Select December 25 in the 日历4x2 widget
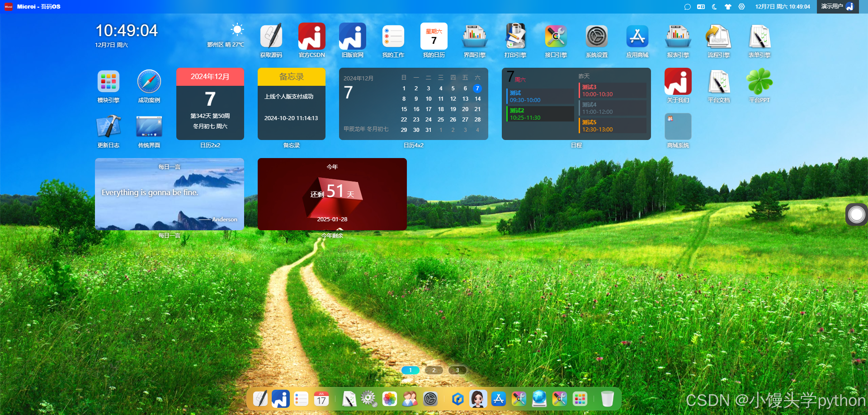Screen dimensions: 868x415 (441, 120)
